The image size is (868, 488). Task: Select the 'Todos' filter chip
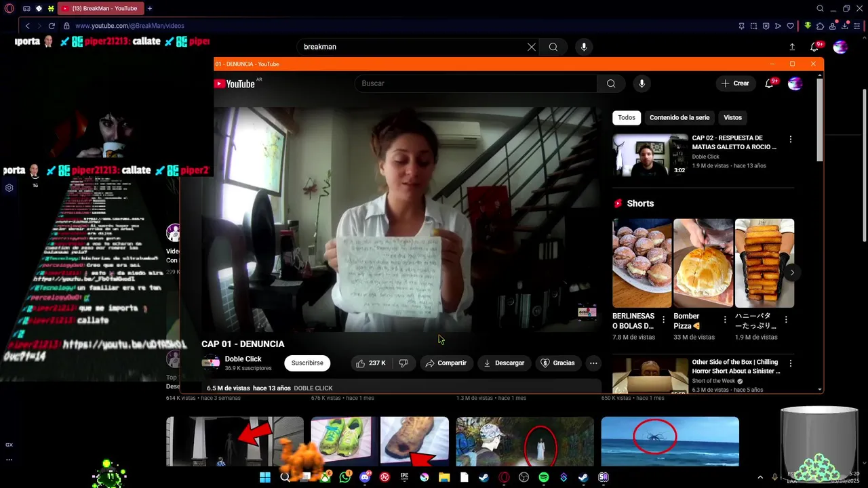point(627,117)
